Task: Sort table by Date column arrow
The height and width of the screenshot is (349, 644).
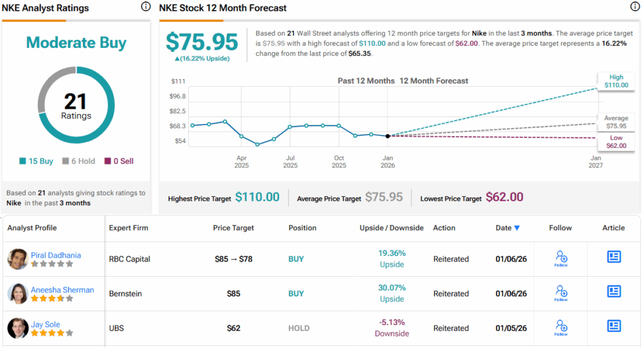Action: [517, 228]
